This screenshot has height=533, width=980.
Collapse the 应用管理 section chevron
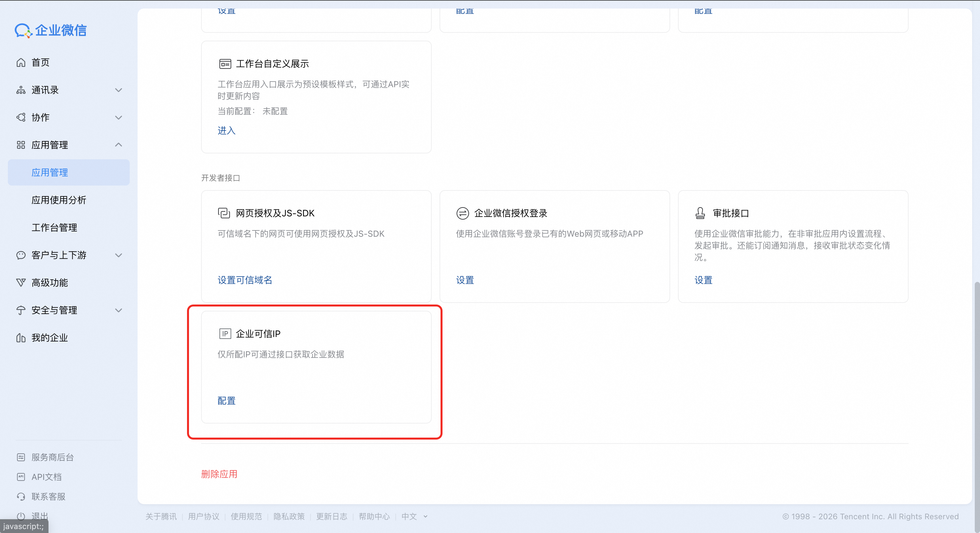119,145
